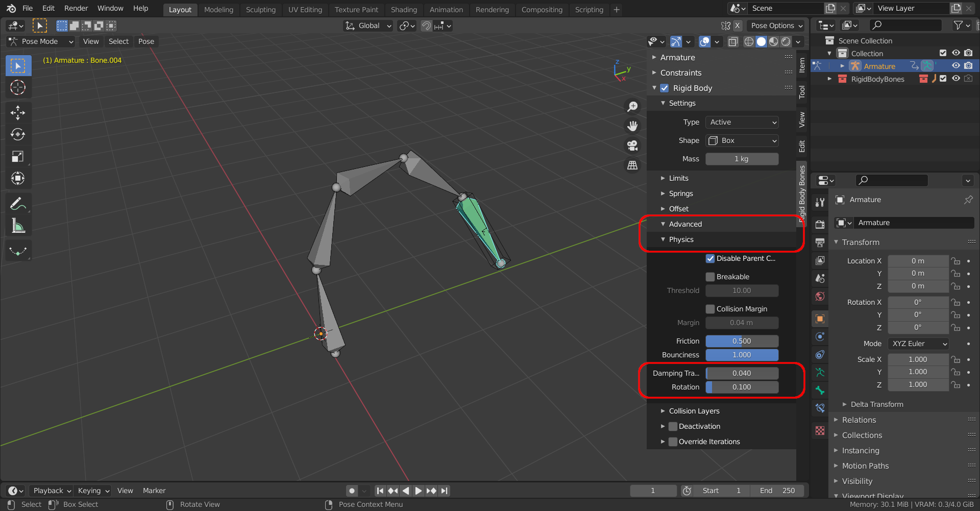Adjust the Bounciness slider
This screenshot has width=980, height=511.
[x=742, y=355]
